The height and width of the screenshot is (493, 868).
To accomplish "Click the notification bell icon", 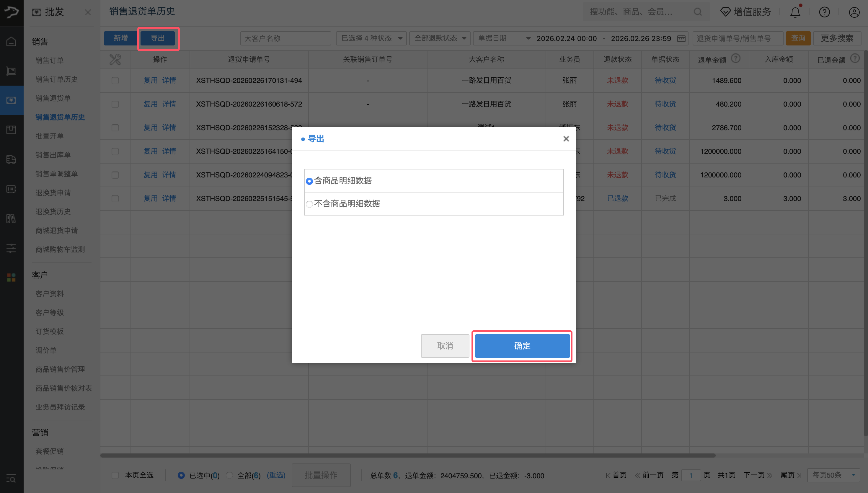I will coord(795,12).
